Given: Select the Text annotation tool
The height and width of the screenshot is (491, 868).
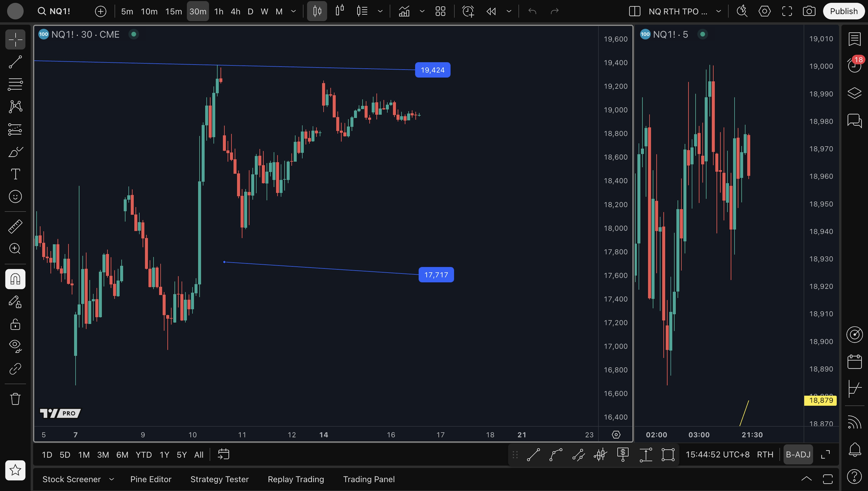Looking at the screenshot, I should click(15, 174).
